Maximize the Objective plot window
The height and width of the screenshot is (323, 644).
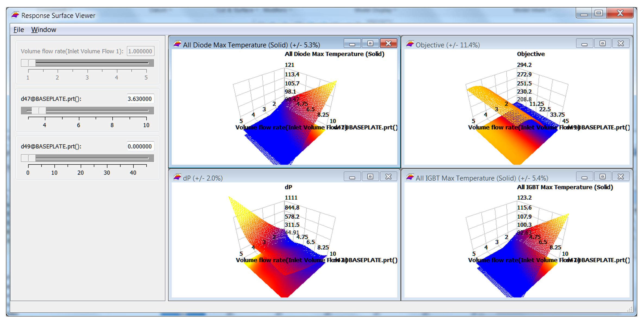602,43
